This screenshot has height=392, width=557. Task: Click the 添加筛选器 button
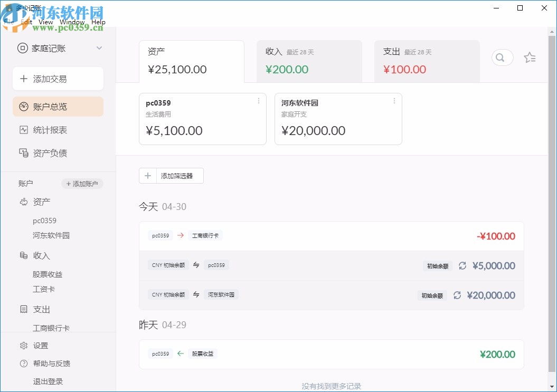[171, 176]
